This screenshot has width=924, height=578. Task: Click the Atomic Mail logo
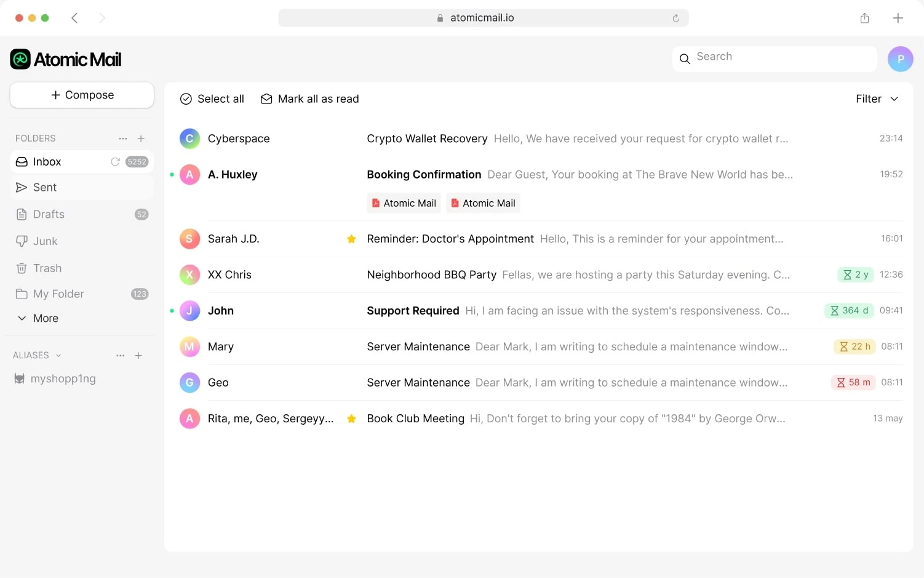pos(66,59)
